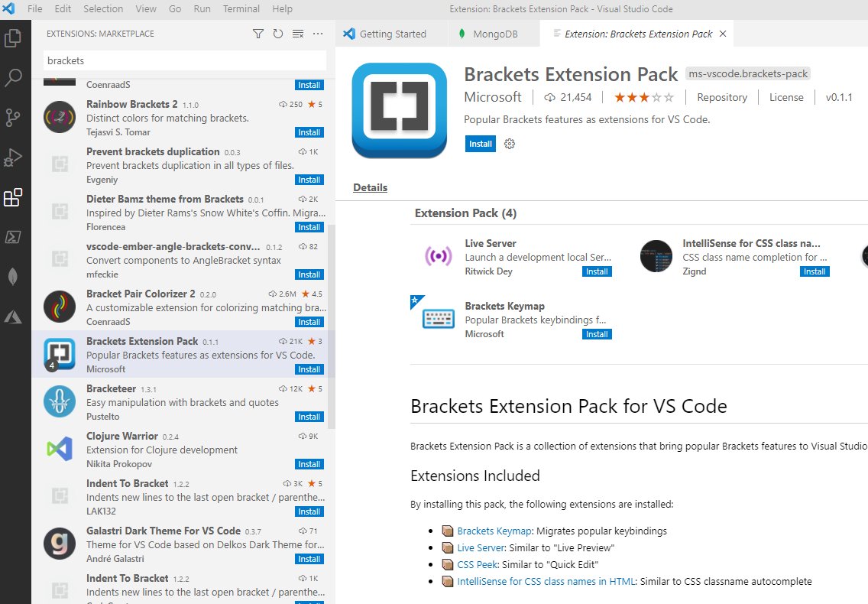Click the Microsoft publisher name
The height and width of the screenshot is (604, 868).
(x=493, y=98)
